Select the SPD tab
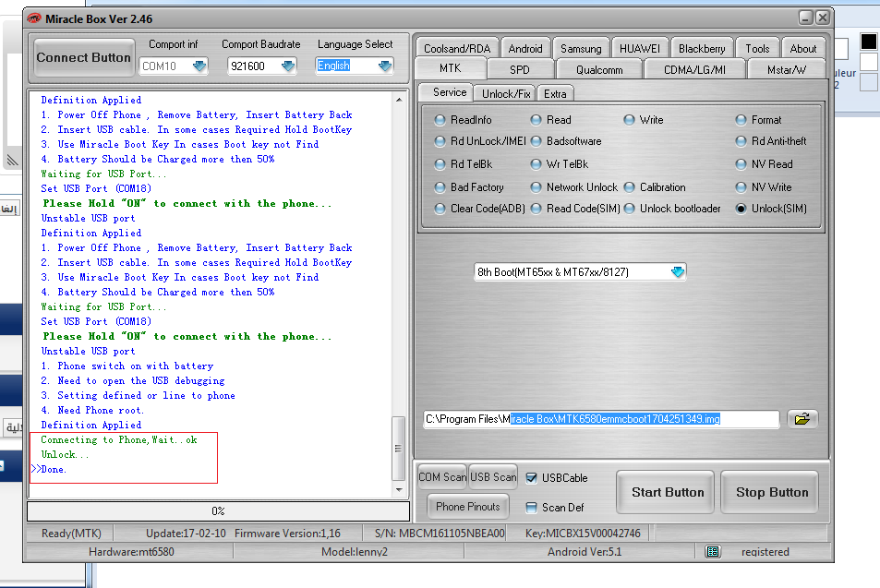Screen dimensions: 880x588 coord(520,69)
